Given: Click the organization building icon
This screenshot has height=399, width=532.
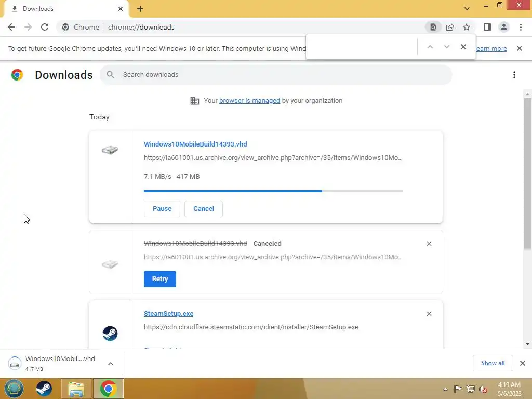Looking at the screenshot, I should (195, 101).
